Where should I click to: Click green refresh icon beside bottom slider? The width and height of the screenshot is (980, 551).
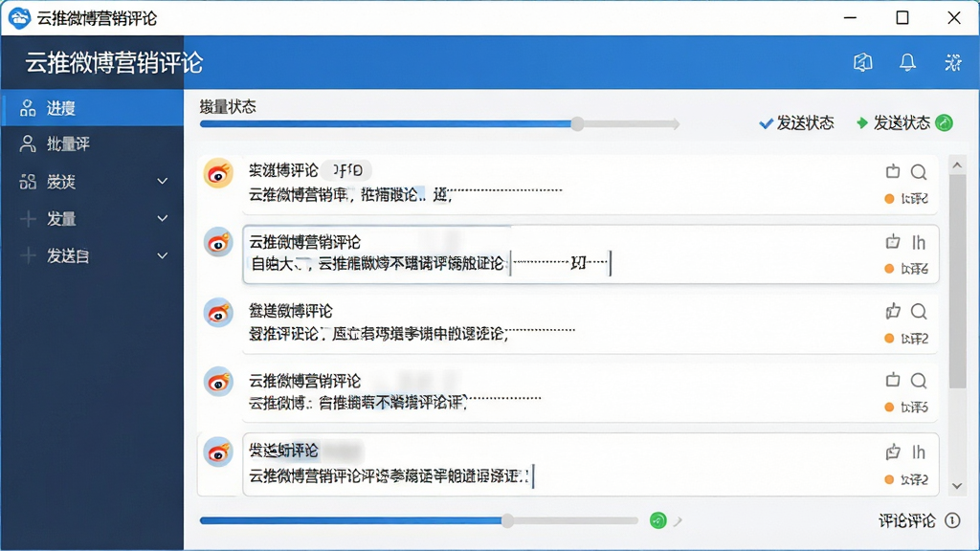[657, 520]
